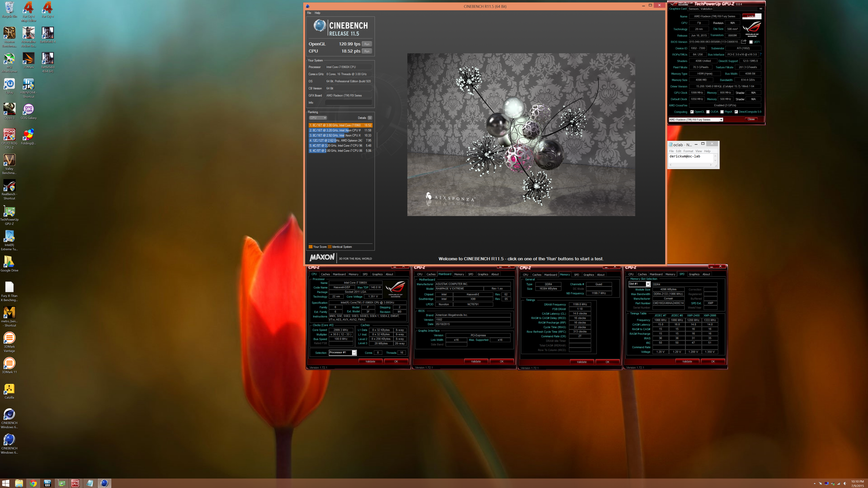Launch the 3DMark desktop shortcut

pyautogui.click(x=29, y=61)
